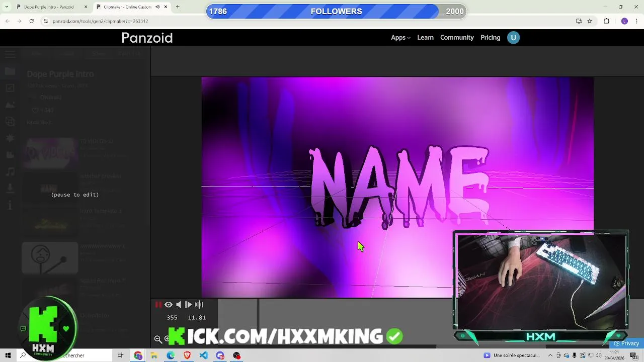
Task: Open the Panzoid hamburger menu
Action: [x=10, y=54]
